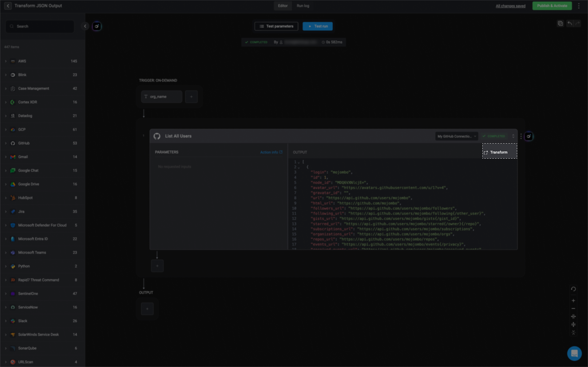Click the fit-to-screen canvas icon
The height and width of the screenshot is (367, 588).
point(573,317)
